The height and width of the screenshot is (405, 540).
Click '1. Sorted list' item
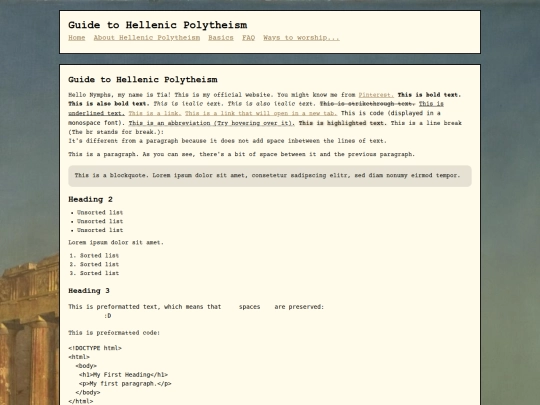point(94,256)
